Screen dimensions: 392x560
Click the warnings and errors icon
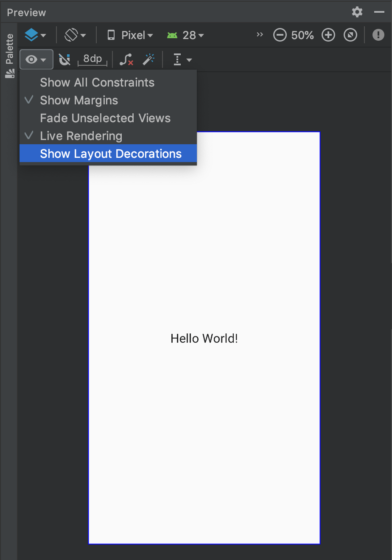click(378, 35)
